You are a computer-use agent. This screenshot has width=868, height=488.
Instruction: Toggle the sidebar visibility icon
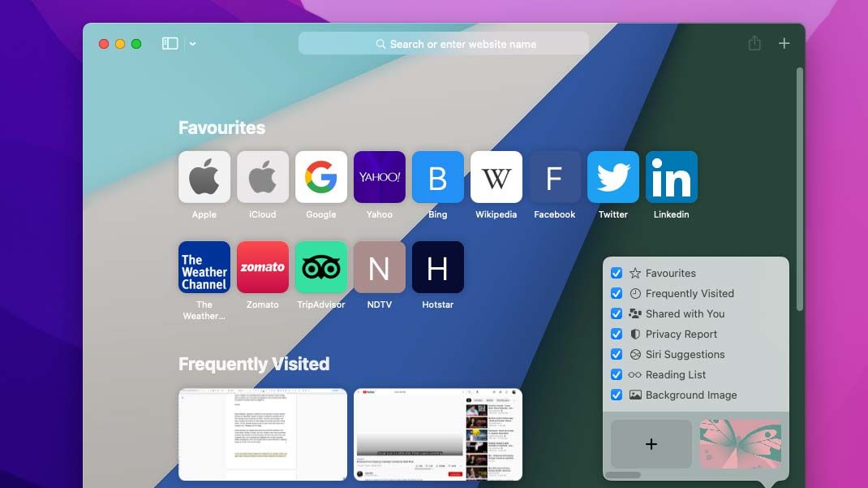[x=169, y=42]
